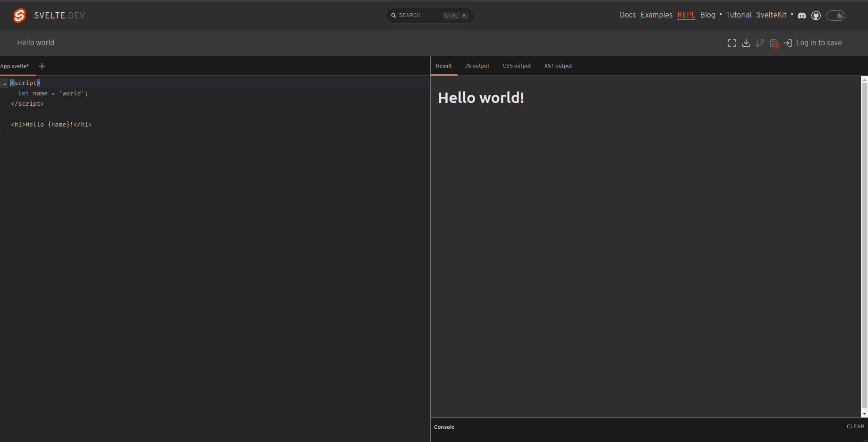Click the Console panel header
Screen dimensions: 868x442
tap(649, 427)
